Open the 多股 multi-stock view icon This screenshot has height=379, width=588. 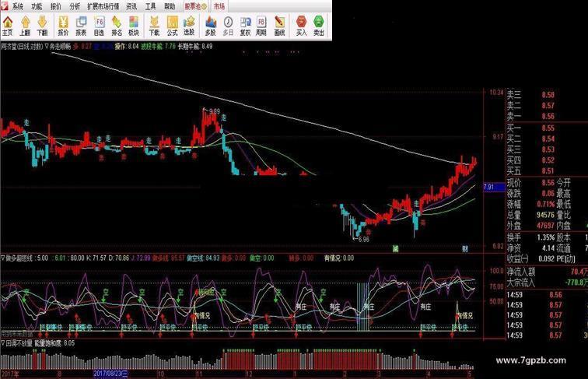pyautogui.click(x=210, y=26)
